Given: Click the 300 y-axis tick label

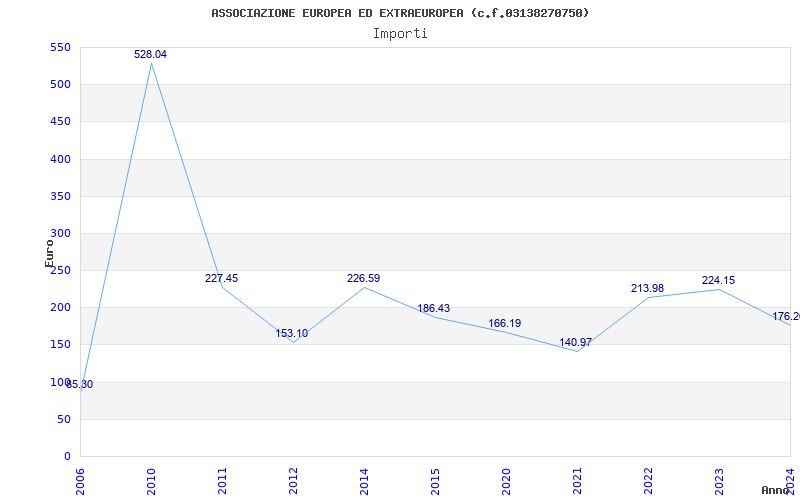Looking at the screenshot, I should [60, 234].
